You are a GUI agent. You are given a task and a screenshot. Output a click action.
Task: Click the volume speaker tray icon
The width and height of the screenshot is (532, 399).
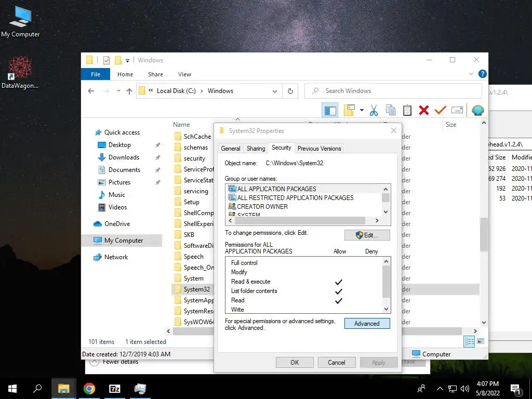tap(465, 389)
